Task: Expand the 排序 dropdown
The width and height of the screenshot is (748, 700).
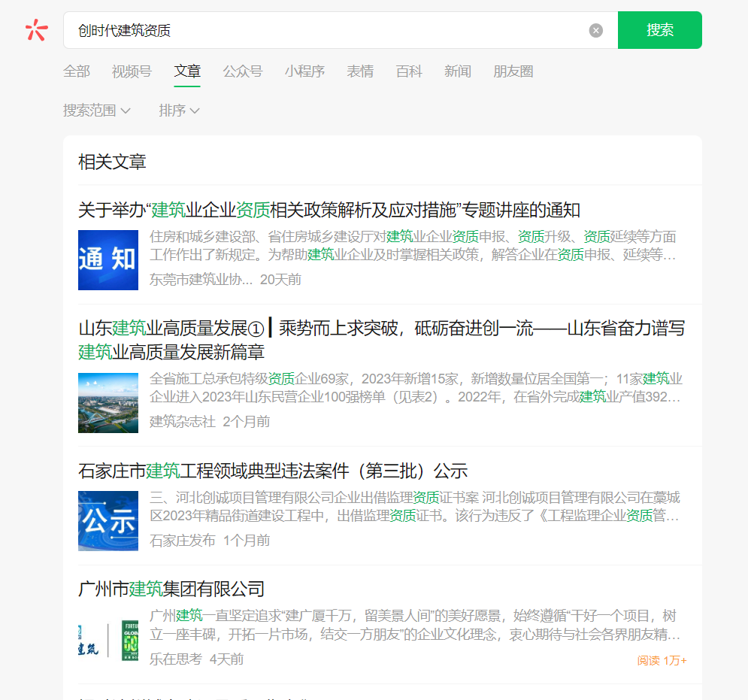Action: coord(180,111)
